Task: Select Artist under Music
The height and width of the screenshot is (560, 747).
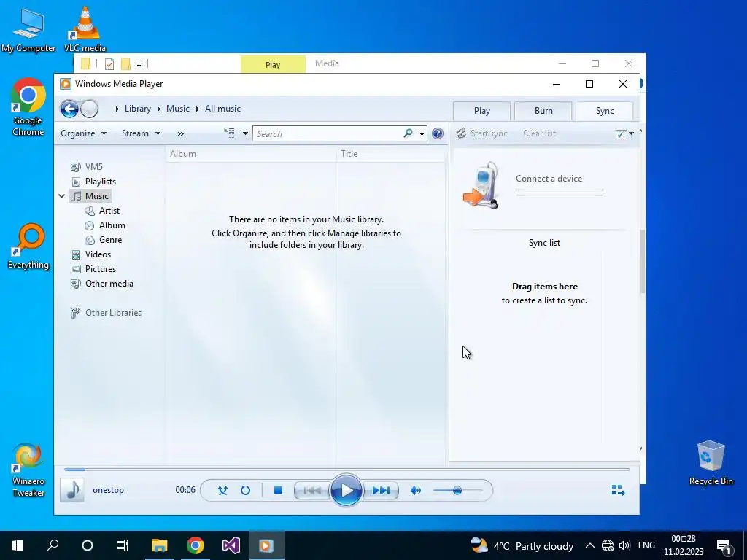Action: [102, 211]
